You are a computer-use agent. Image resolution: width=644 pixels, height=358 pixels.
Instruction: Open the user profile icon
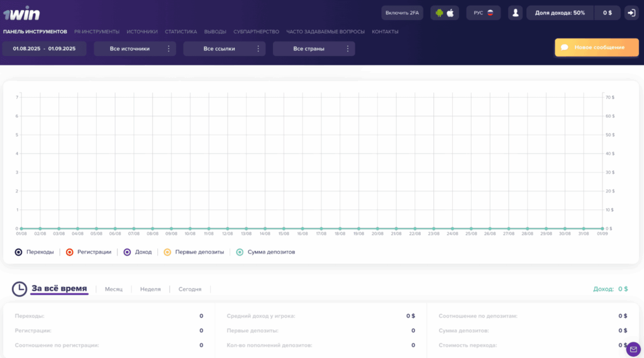[516, 13]
